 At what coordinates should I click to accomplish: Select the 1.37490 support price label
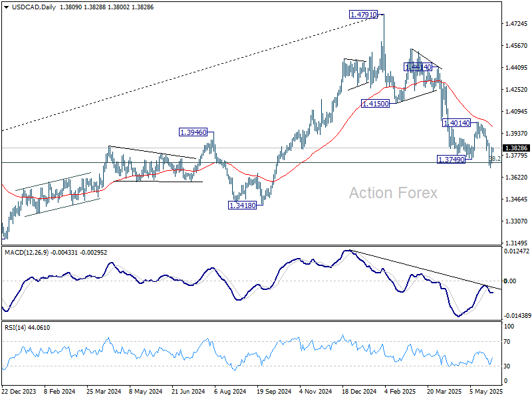click(x=452, y=160)
